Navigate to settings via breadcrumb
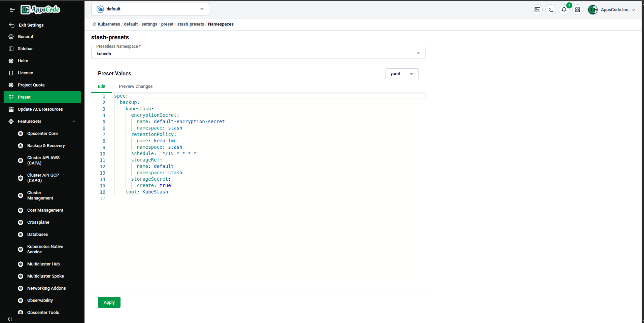Image resolution: width=644 pixels, height=323 pixels. (x=149, y=24)
